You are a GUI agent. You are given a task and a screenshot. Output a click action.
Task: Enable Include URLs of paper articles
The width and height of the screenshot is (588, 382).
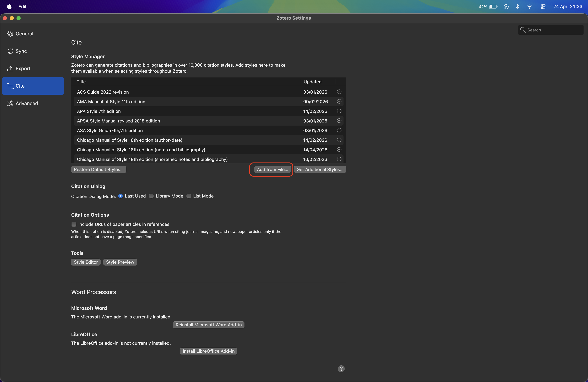click(x=74, y=224)
